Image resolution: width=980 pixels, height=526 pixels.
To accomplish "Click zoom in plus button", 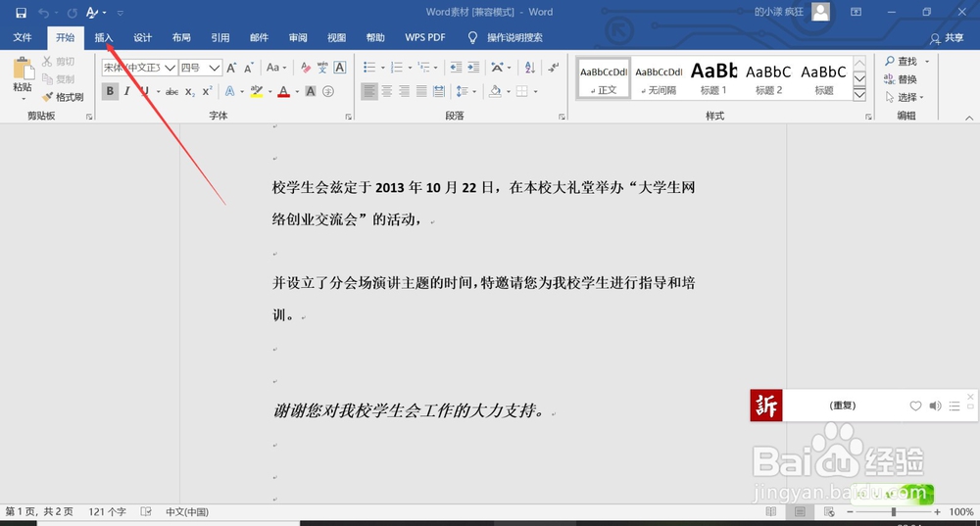I will [x=937, y=511].
